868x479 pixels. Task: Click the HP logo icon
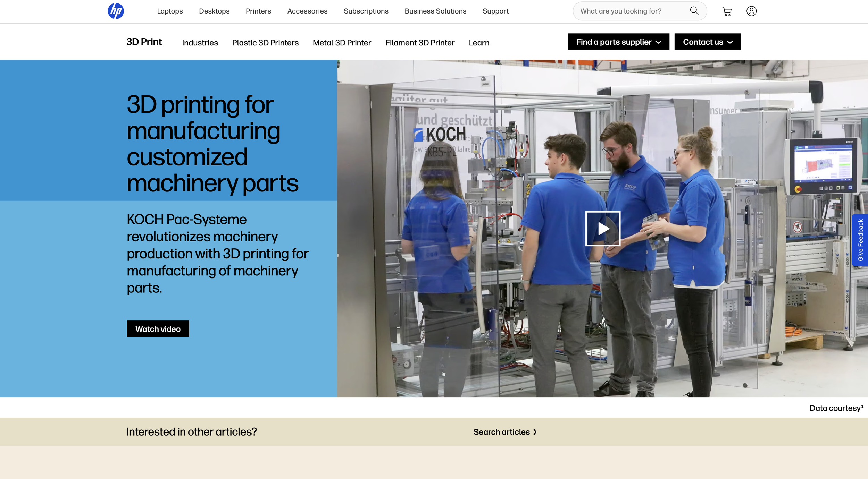tap(116, 11)
